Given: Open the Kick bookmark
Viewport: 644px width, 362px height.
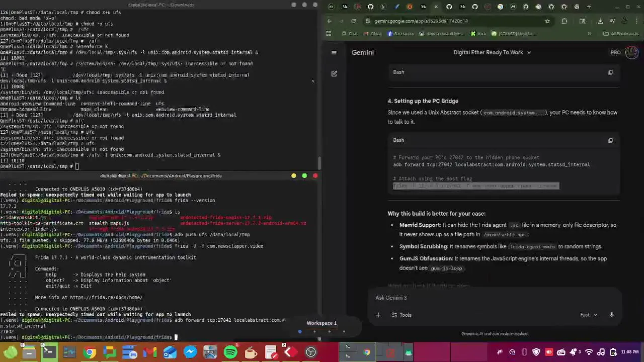Looking at the screenshot, I should (478, 34).
